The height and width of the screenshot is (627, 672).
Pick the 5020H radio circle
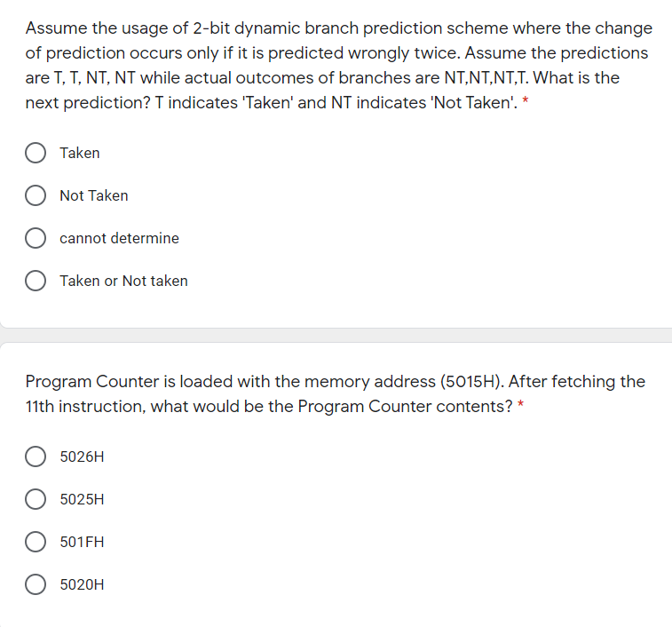(x=36, y=585)
